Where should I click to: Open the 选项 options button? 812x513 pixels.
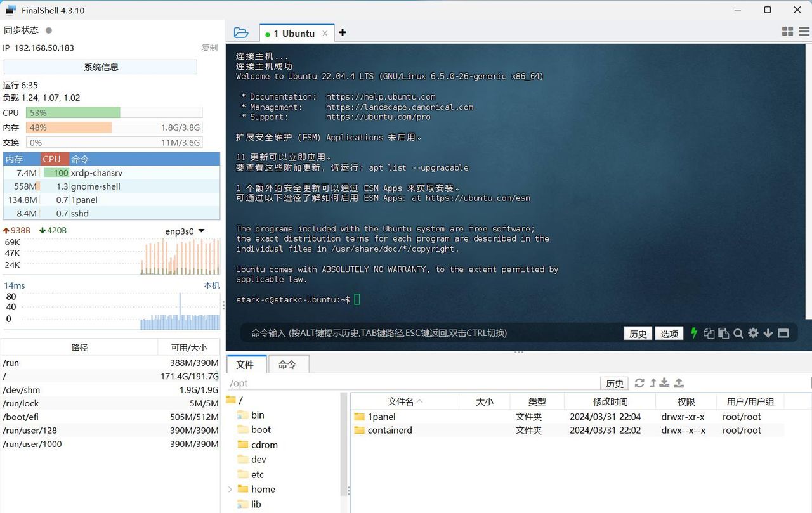pyautogui.click(x=669, y=334)
